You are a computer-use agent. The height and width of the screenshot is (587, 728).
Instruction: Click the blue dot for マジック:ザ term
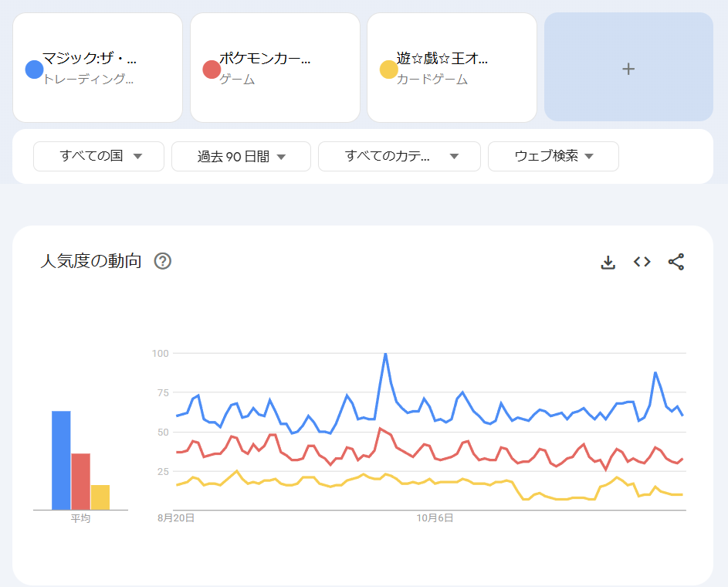[x=34, y=70]
